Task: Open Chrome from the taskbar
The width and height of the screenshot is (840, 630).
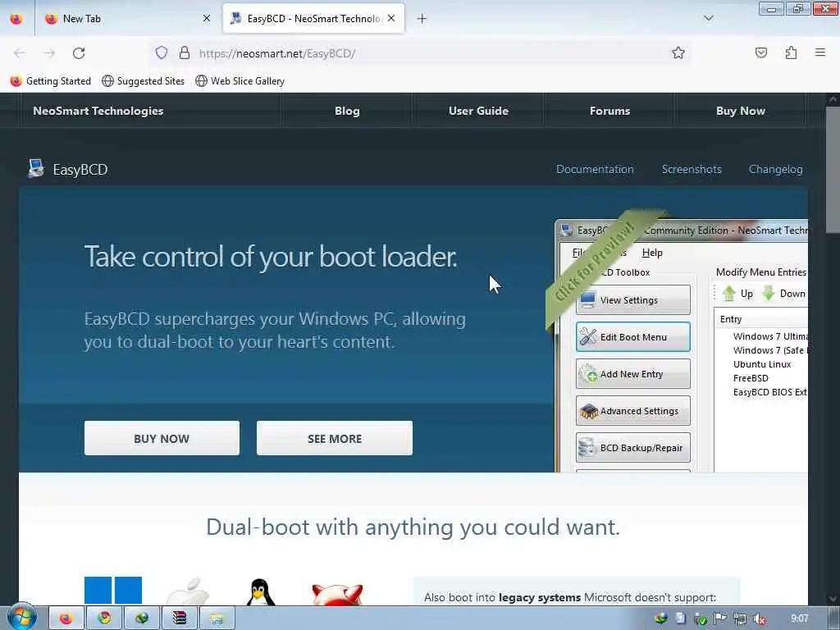Action: click(x=104, y=619)
